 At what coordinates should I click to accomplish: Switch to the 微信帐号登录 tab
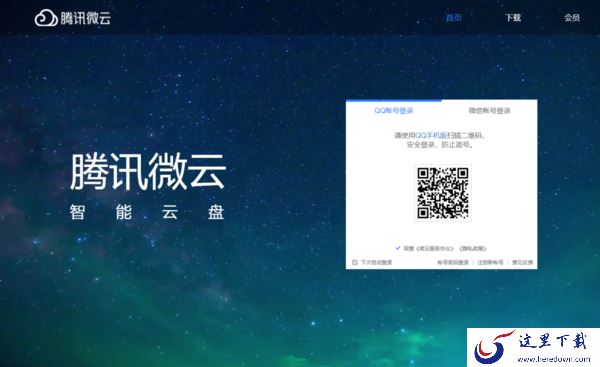pos(489,111)
